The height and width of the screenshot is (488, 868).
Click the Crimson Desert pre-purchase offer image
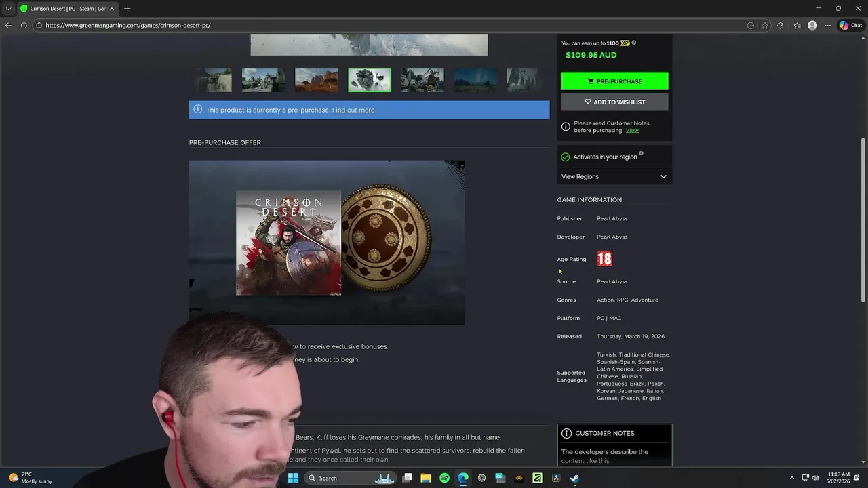coord(327,243)
